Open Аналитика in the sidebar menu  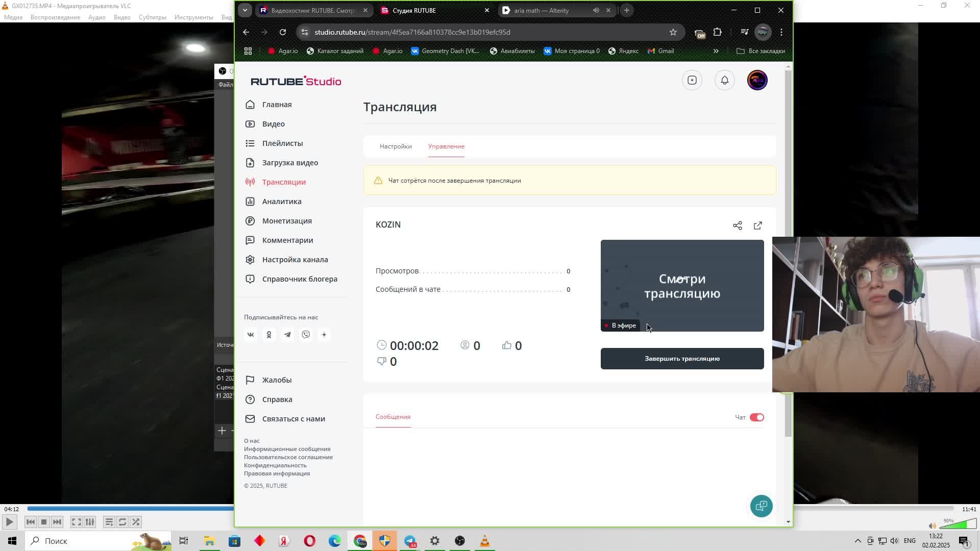(282, 202)
